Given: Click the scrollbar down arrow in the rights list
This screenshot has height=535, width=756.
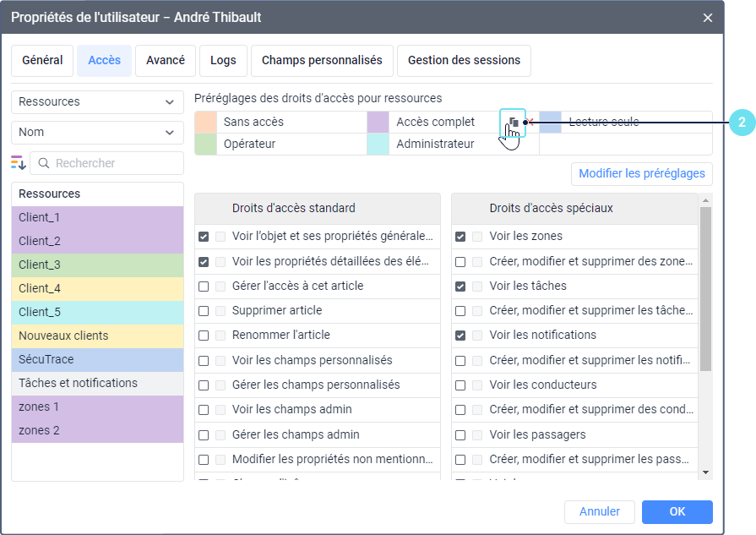Looking at the screenshot, I should 706,472.
